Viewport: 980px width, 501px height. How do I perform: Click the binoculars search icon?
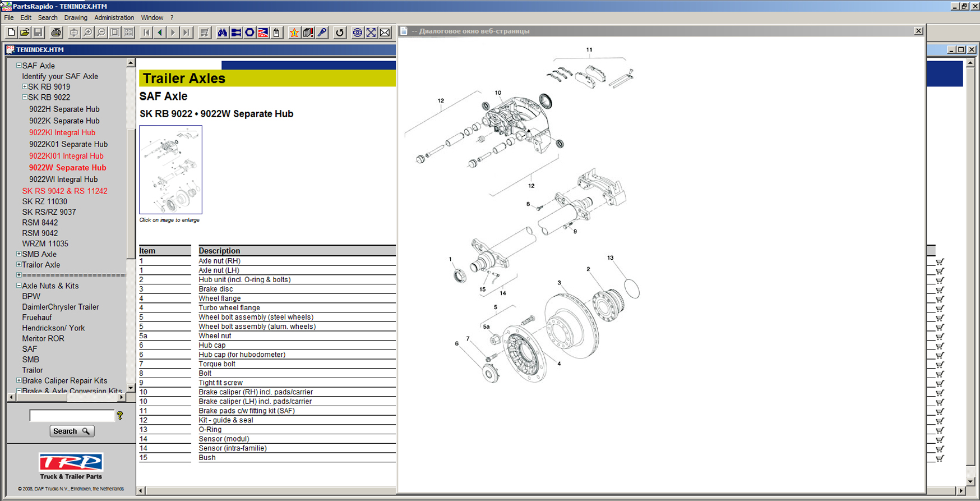223,33
